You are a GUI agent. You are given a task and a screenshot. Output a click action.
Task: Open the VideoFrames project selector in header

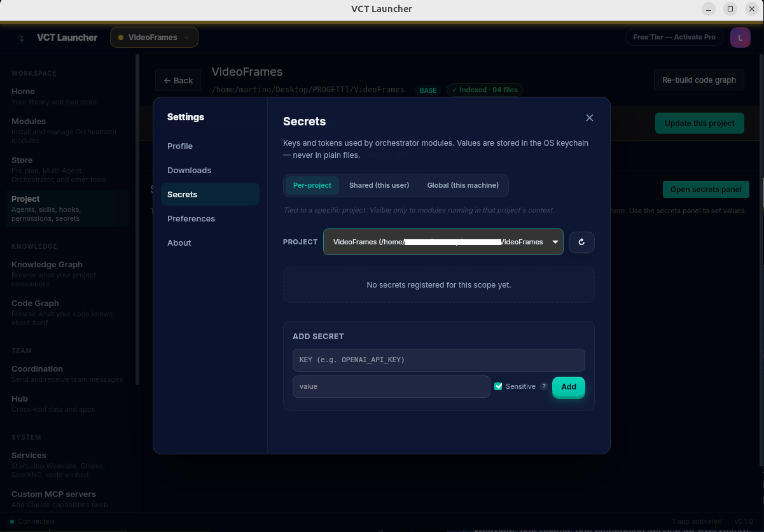[x=154, y=38]
